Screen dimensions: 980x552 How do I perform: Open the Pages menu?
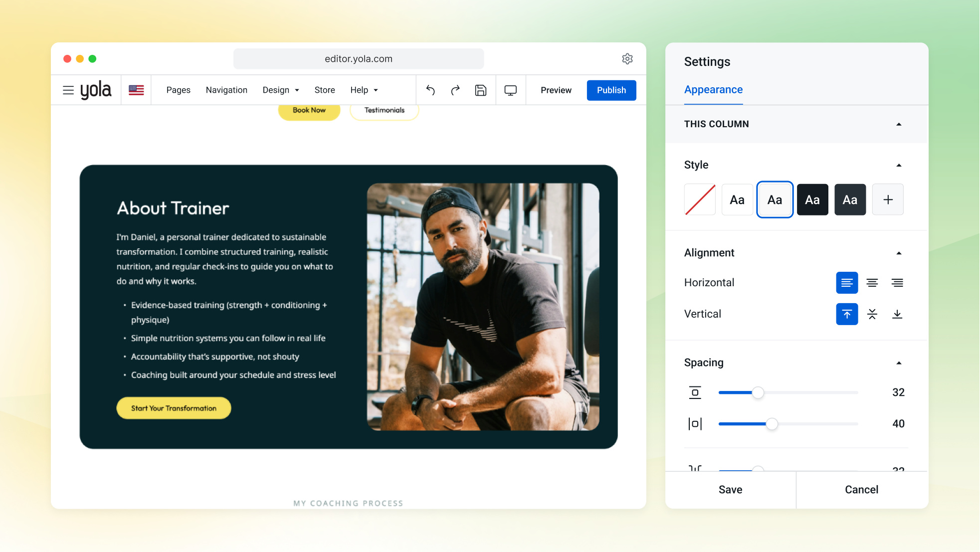click(179, 90)
